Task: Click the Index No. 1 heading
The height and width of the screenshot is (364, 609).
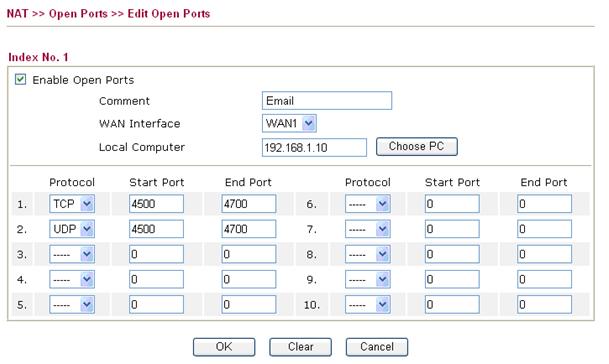Action: (x=38, y=57)
